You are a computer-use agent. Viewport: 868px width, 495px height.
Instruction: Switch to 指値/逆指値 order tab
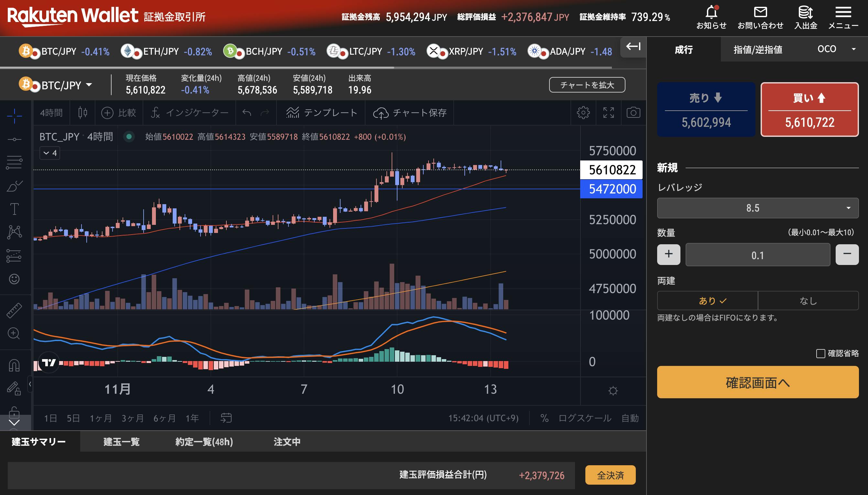click(758, 49)
